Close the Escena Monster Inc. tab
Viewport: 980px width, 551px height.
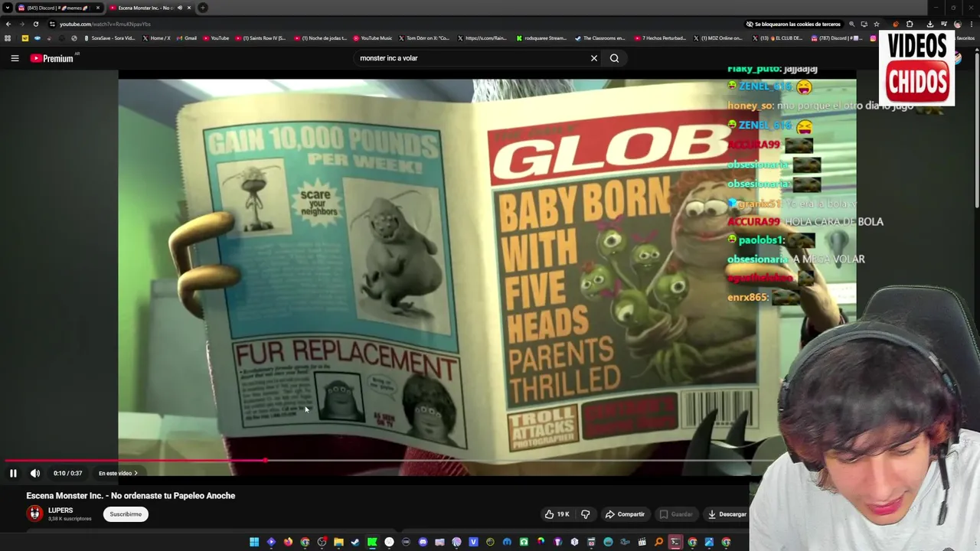(x=189, y=8)
